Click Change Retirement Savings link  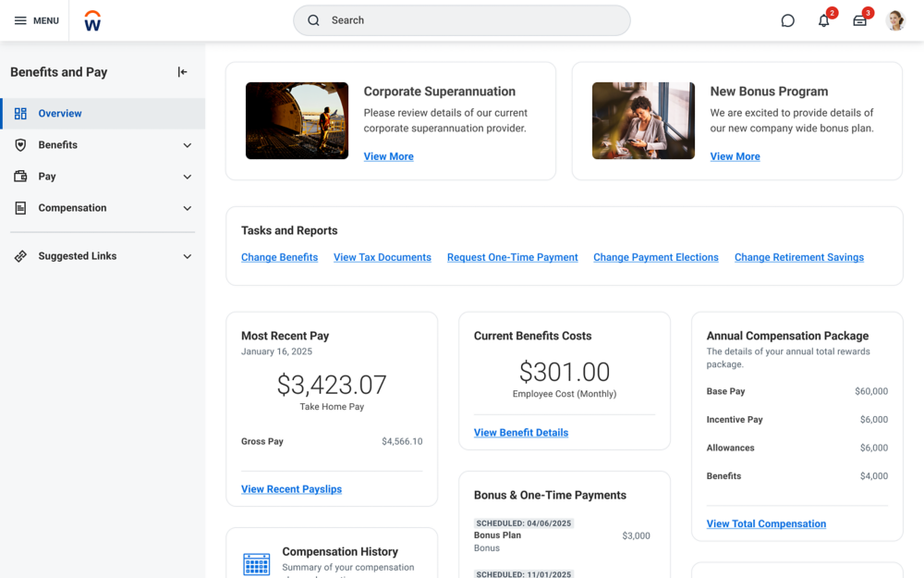point(798,257)
